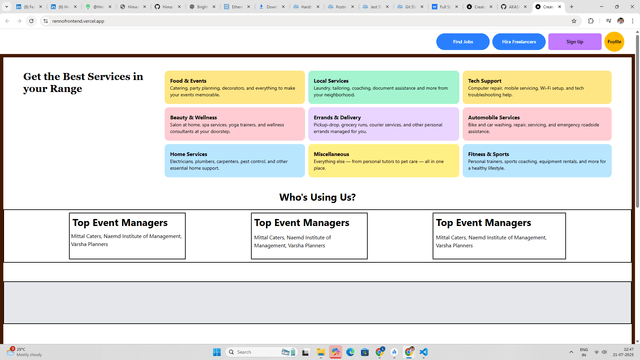Screen dimensions: 640x360
Task: Open the yellow Profile circle button
Action: (x=614, y=42)
